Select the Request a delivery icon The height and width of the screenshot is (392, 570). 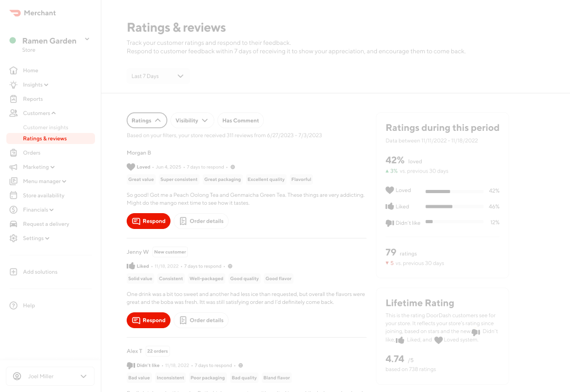(13, 224)
